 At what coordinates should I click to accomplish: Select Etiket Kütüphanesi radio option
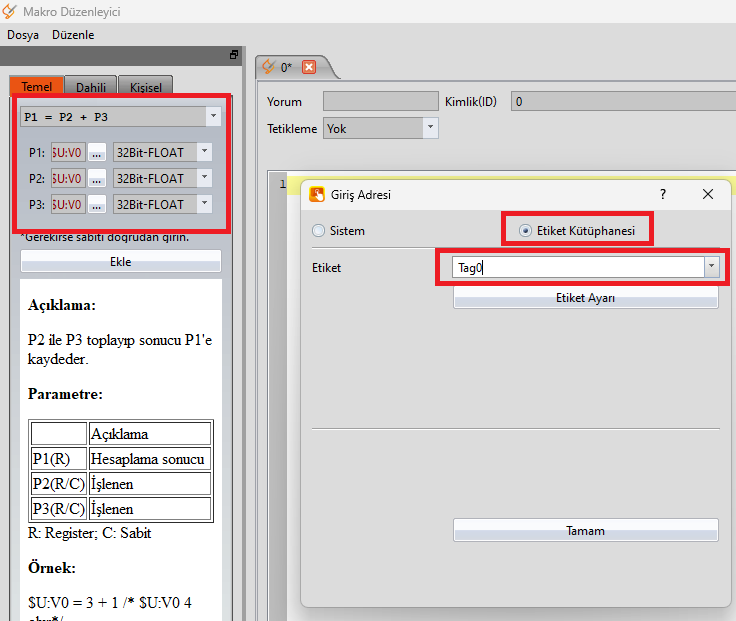(x=526, y=231)
